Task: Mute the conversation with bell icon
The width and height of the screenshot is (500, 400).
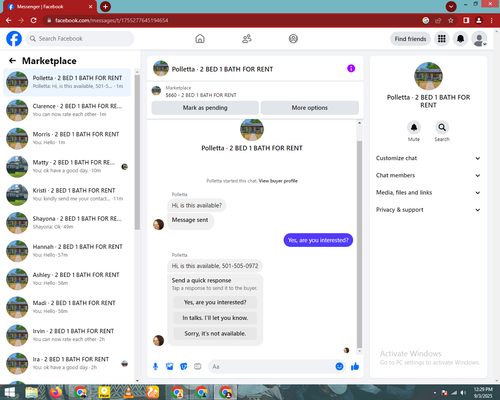Action: click(x=414, y=127)
